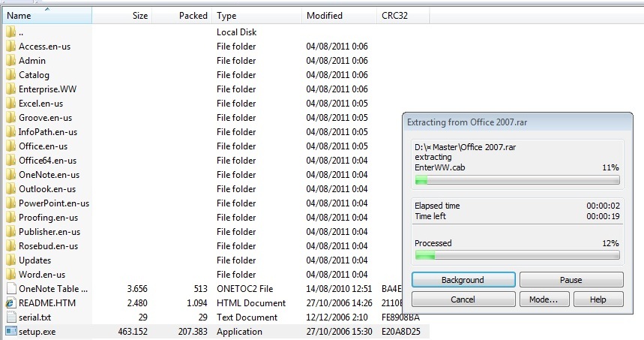Screen dimensions: 644x340
Task: Click the EnterWW.cab file name in the dialog
Action: click(440, 167)
